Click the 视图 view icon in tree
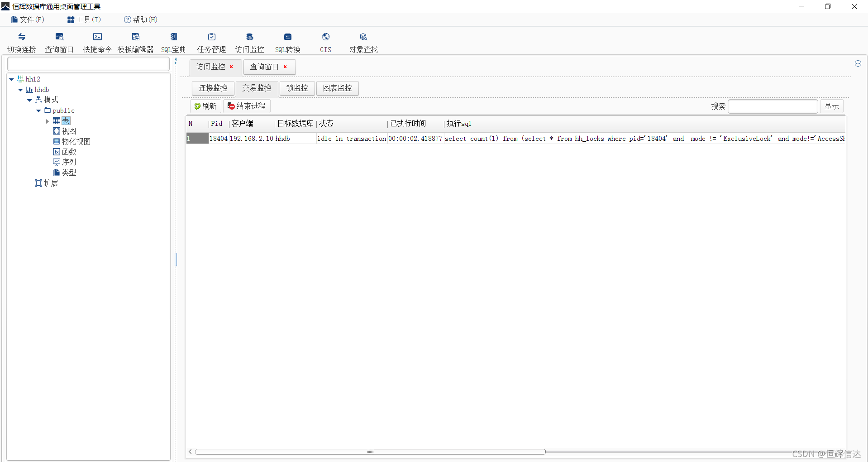The width and height of the screenshot is (868, 462). [x=57, y=131]
